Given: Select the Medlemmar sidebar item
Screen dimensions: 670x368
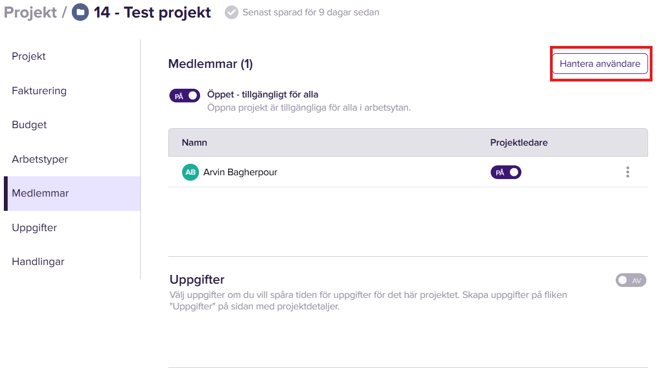Looking at the screenshot, I should click(72, 193).
